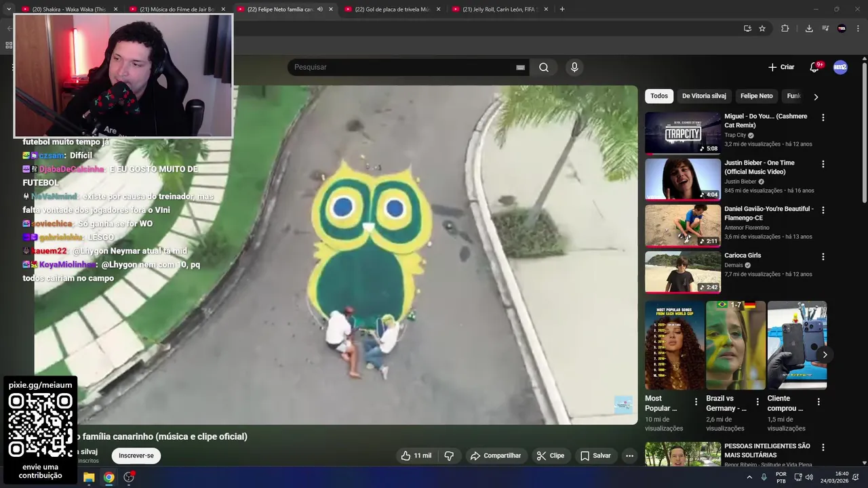868x488 pixels.
Task: Open media controls icon in toolbar
Action: click(825, 28)
